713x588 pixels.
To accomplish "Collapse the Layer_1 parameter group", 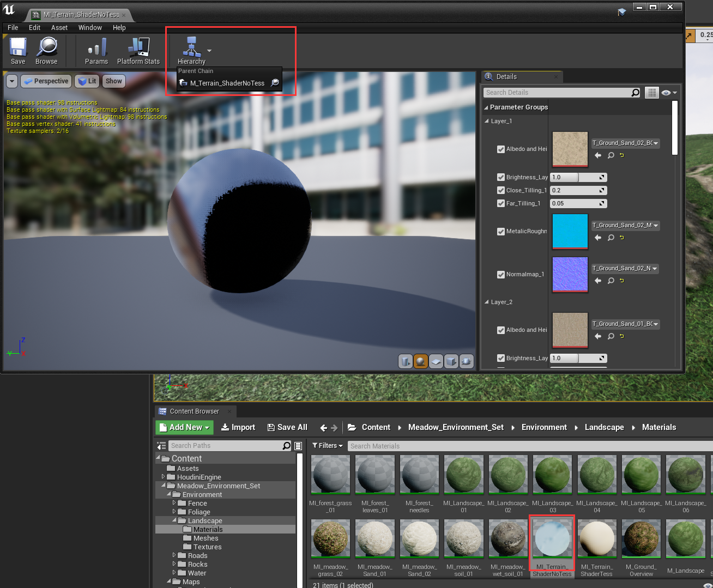I will [488, 121].
